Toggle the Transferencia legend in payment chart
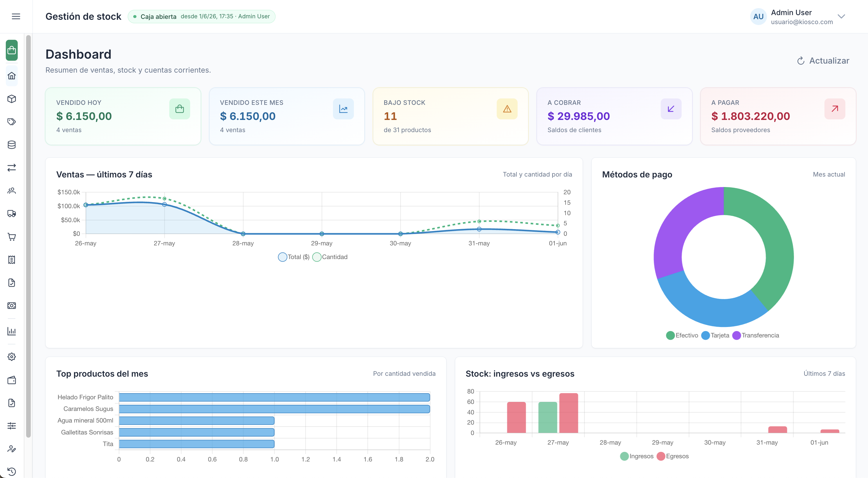 (756, 335)
